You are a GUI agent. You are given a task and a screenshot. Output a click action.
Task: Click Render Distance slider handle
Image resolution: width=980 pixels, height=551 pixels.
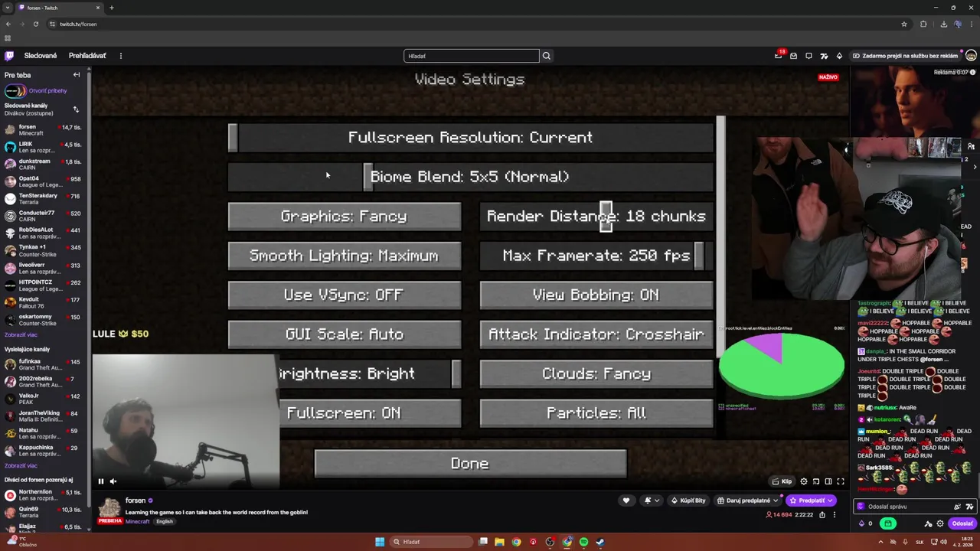[606, 217]
